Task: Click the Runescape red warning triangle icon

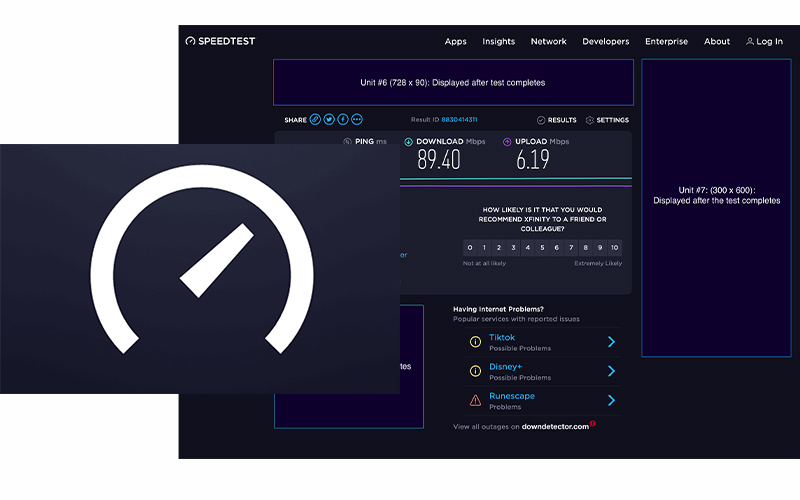Action: pos(475,400)
